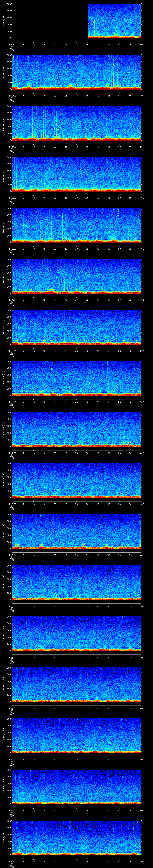The height and width of the screenshot is (868, 153).
Task: Click the 18:00 end time label
Action: [x=141, y=453]
